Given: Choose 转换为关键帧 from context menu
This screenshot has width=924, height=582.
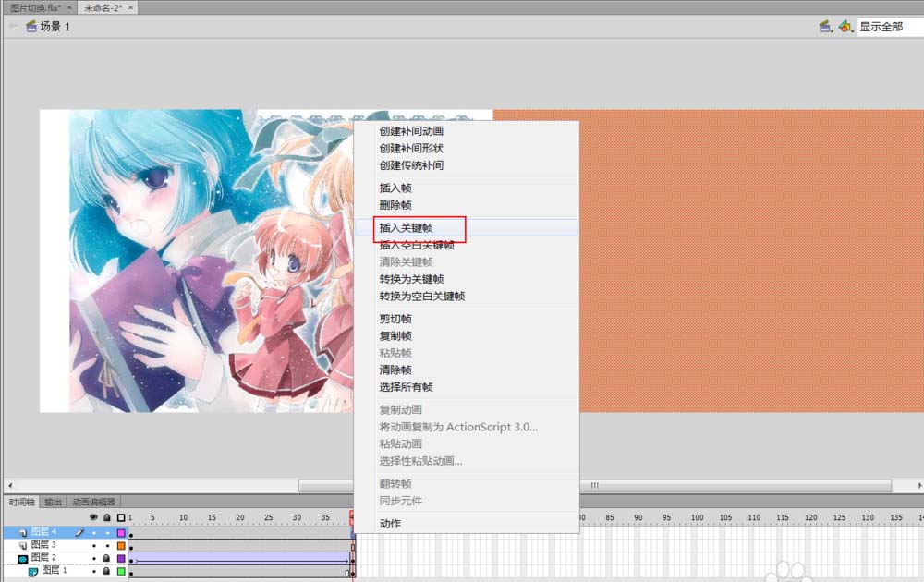Looking at the screenshot, I should click(x=411, y=279).
